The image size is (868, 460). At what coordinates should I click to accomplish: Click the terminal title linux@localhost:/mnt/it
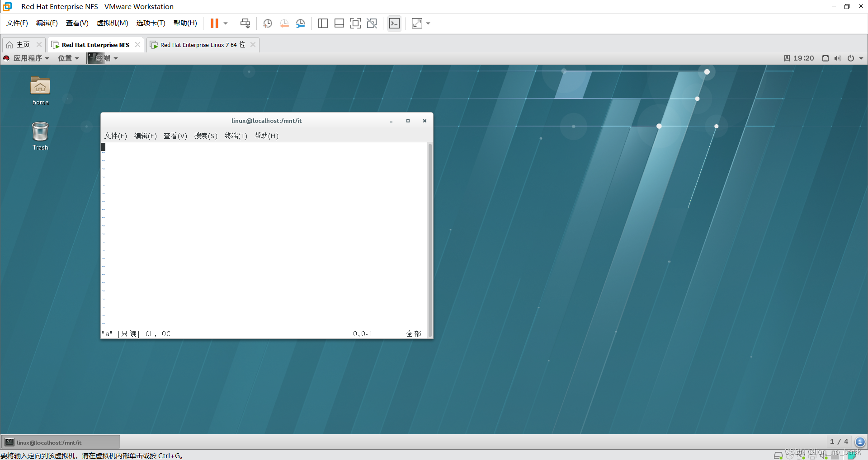pyautogui.click(x=266, y=121)
